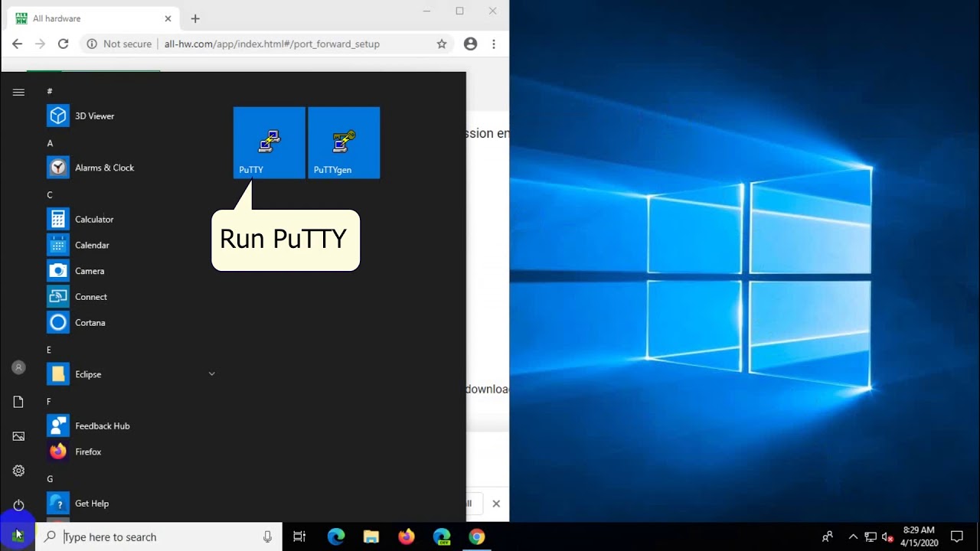Click the Chrome address bar URL
Screen dimensions: 980x551
[272, 44]
